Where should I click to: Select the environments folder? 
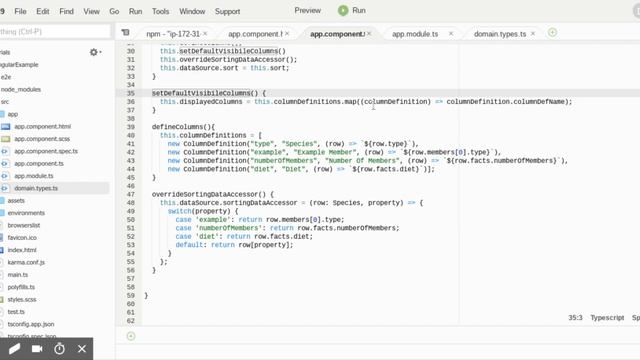[x=26, y=213]
